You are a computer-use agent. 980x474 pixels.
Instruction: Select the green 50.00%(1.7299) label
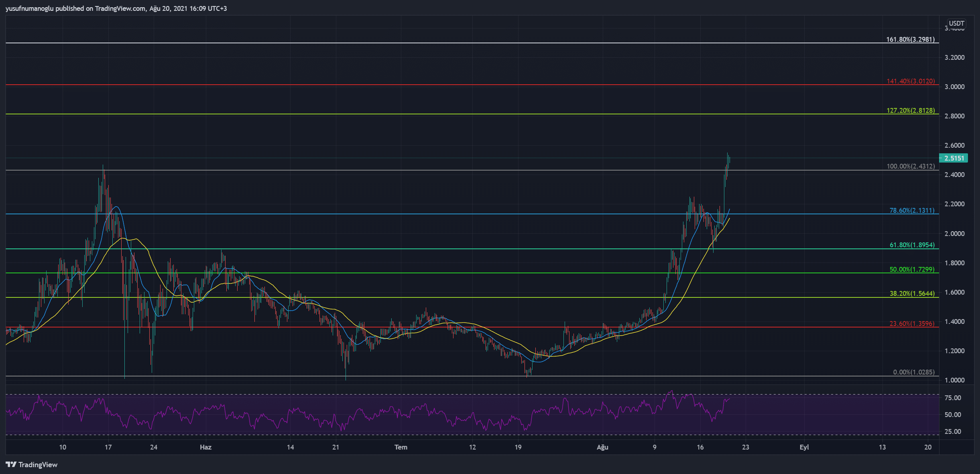(912, 269)
